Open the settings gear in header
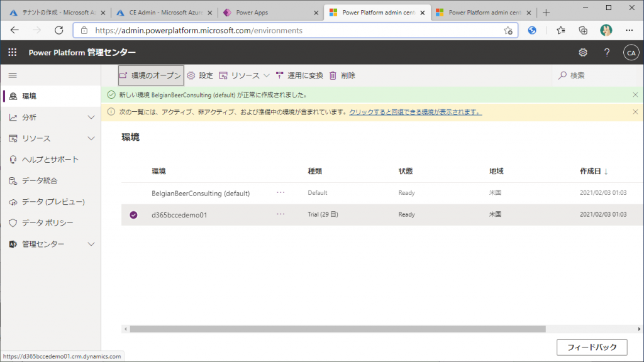Image resolution: width=644 pixels, height=362 pixels. tap(583, 53)
